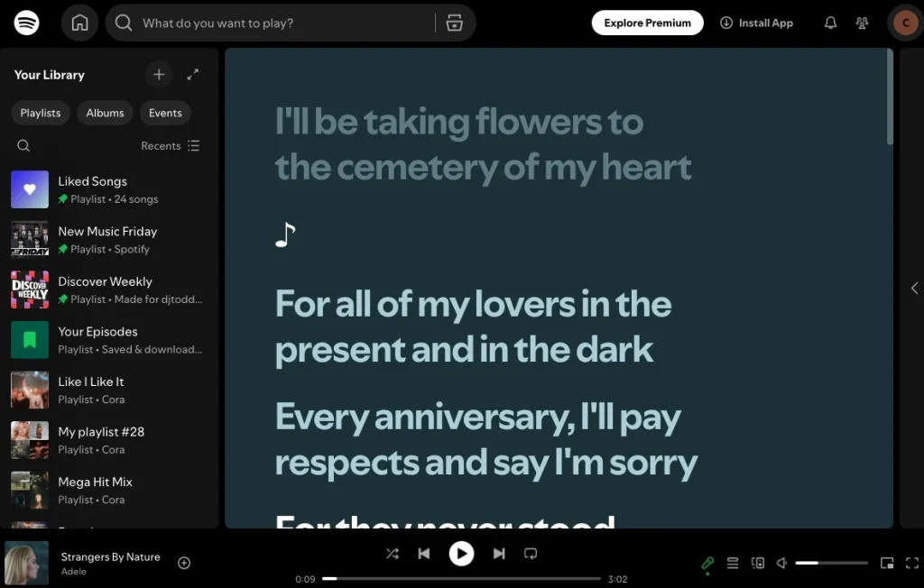
Task: Open the Liked Songs playlist
Action: 92,189
